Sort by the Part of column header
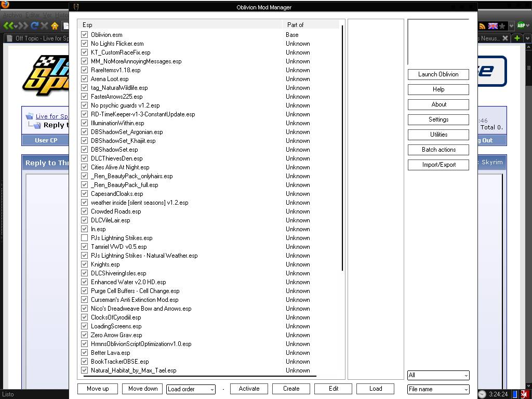Screen dimensions: 532x399 pos(311,25)
